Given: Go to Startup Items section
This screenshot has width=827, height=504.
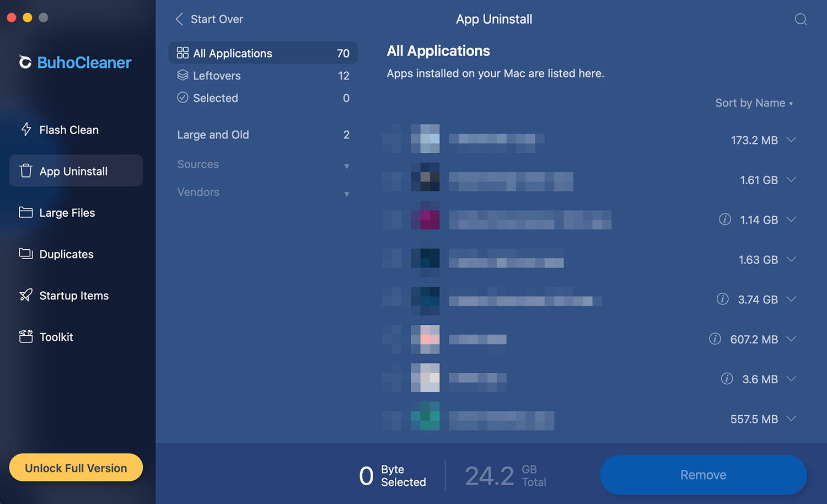Looking at the screenshot, I should click(x=76, y=295).
